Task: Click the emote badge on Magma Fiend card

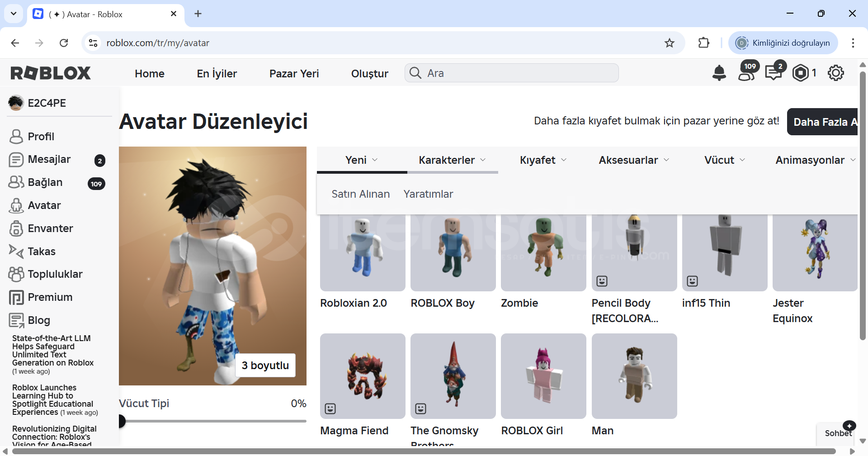Action: coord(330,408)
